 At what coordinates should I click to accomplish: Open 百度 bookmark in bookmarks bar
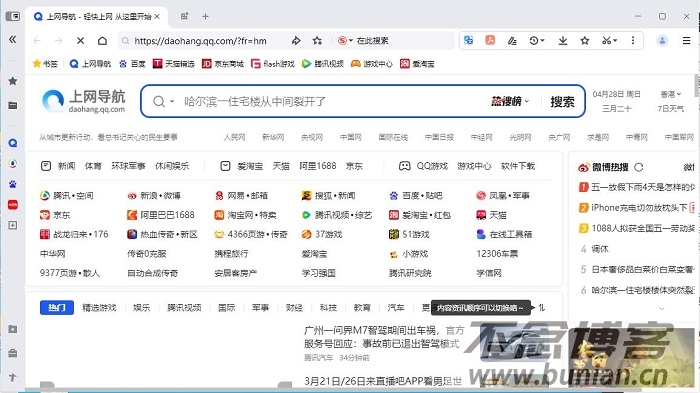click(x=132, y=64)
